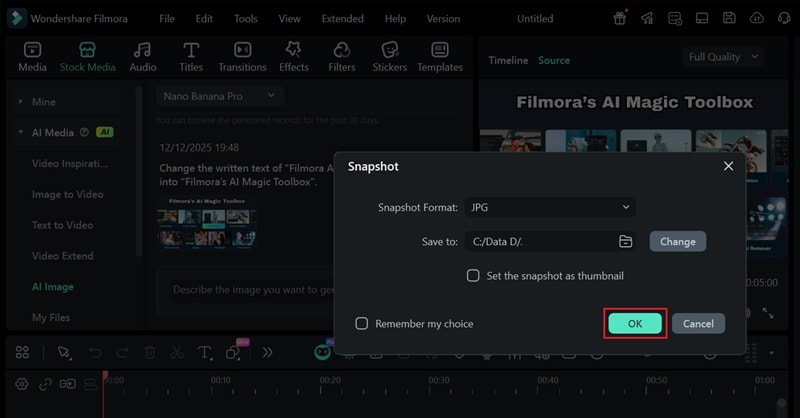The width and height of the screenshot is (800, 418).
Task: Click the folder browse icon in Save to field
Action: (x=626, y=241)
